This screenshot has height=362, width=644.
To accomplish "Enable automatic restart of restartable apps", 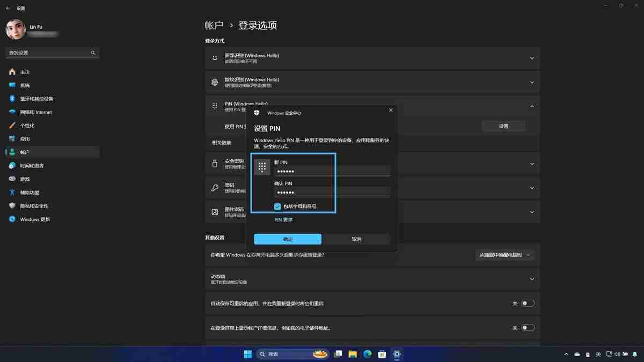I will [x=528, y=303].
